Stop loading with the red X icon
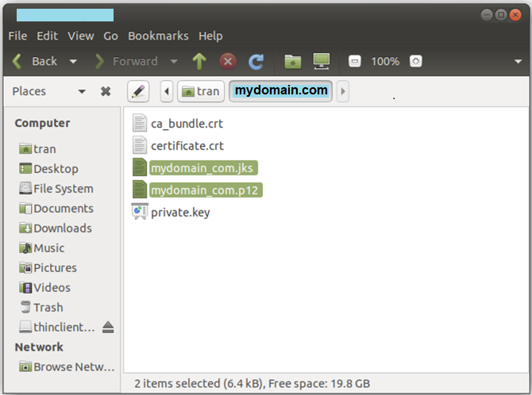The width and height of the screenshot is (532, 395). pyautogui.click(x=228, y=61)
